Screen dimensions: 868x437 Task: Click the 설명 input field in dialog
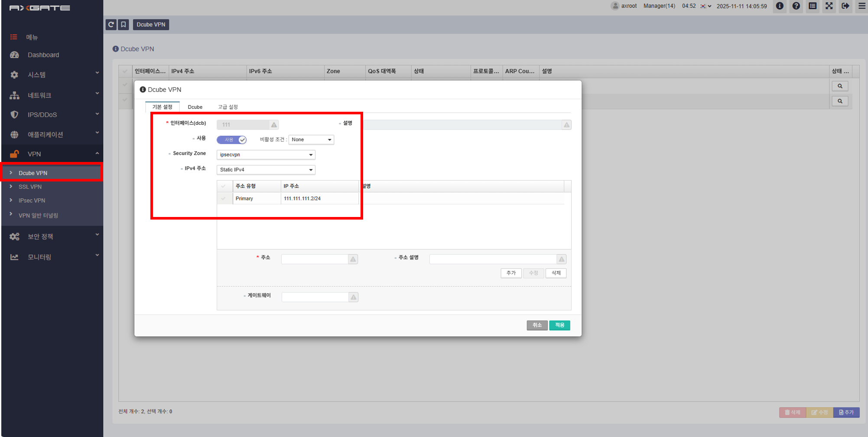click(x=463, y=125)
